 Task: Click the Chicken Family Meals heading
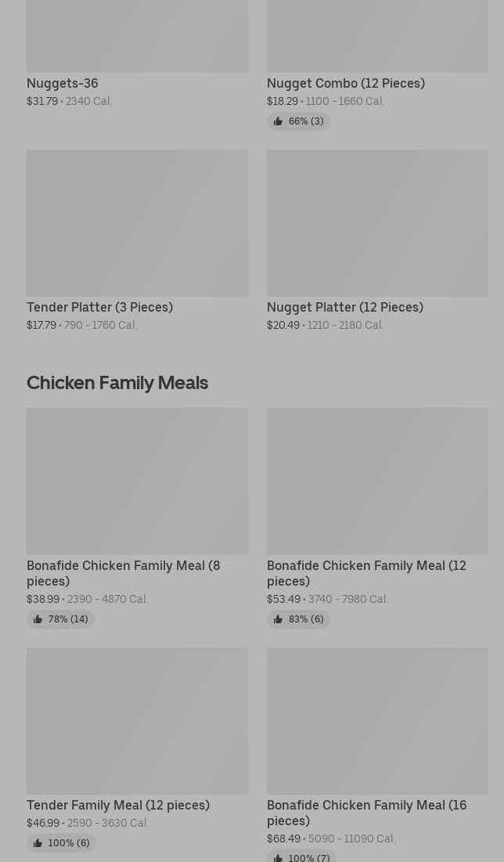(x=117, y=383)
